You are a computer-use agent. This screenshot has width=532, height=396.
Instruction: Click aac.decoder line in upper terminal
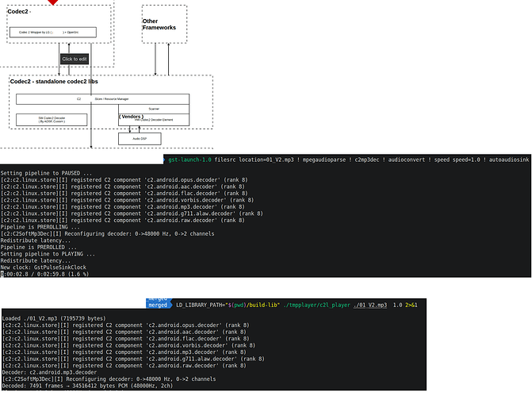coord(122,186)
